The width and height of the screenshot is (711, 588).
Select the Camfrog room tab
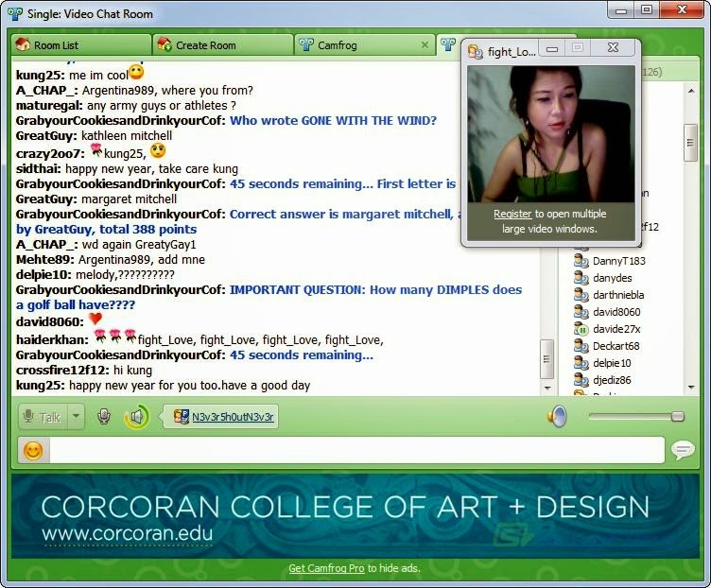pyautogui.click(x=364, y=44)
